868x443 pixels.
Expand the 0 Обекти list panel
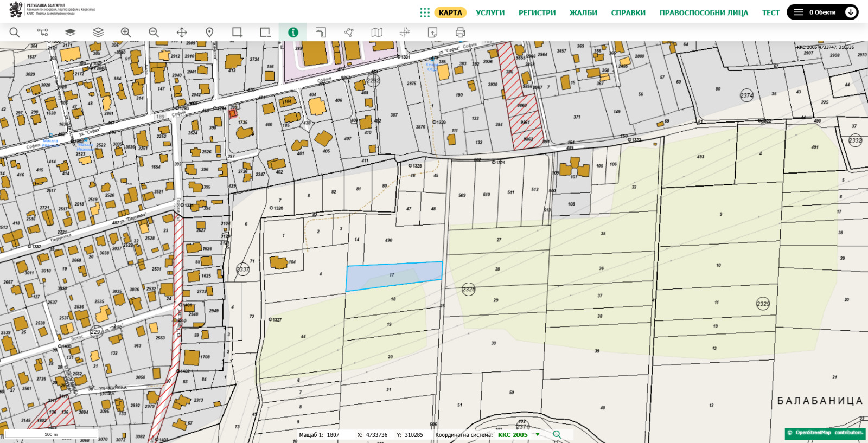pos(816,12)
